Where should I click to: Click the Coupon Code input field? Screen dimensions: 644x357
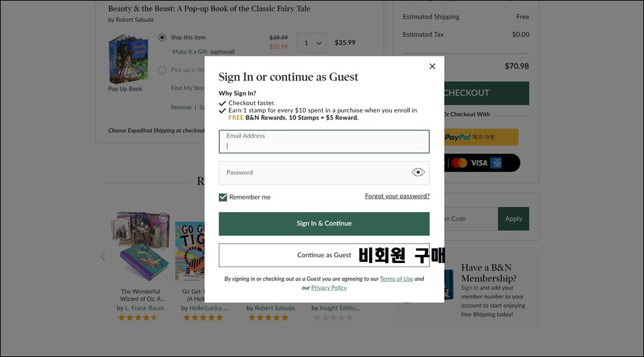coord(471,219)
